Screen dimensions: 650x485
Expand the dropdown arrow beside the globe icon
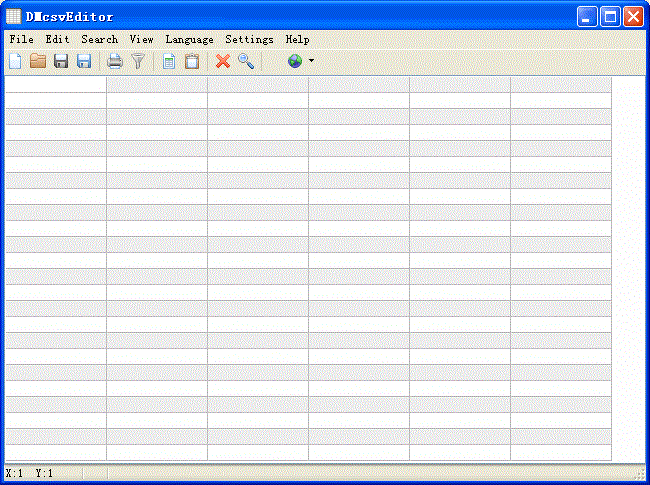click(x=311, y=61)
